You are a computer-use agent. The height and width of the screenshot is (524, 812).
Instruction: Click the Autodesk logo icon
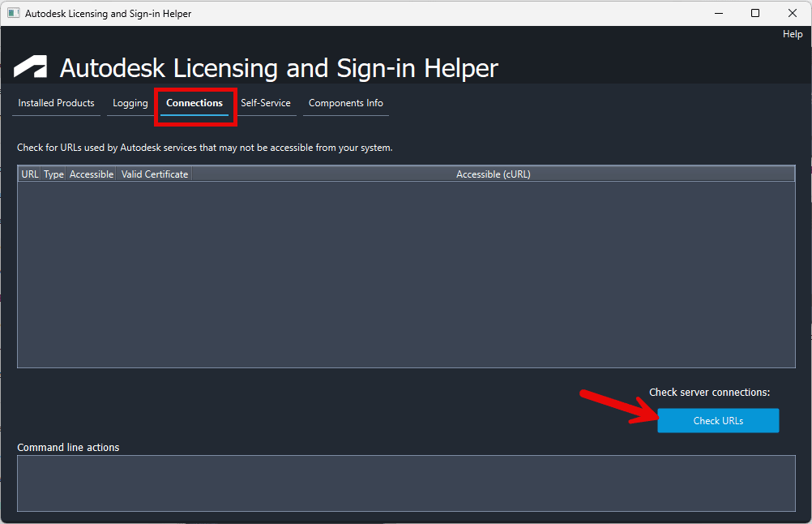31,67
